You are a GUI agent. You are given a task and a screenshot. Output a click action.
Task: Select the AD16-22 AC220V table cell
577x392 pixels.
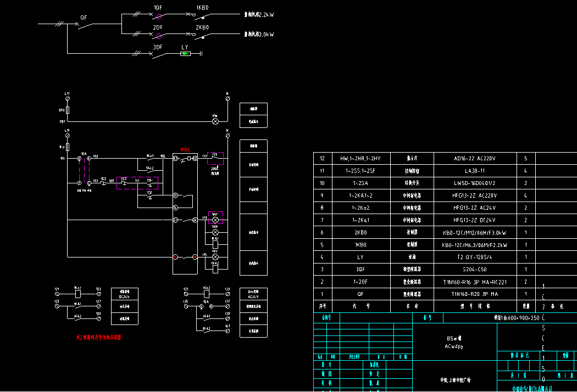click(475, 159)
